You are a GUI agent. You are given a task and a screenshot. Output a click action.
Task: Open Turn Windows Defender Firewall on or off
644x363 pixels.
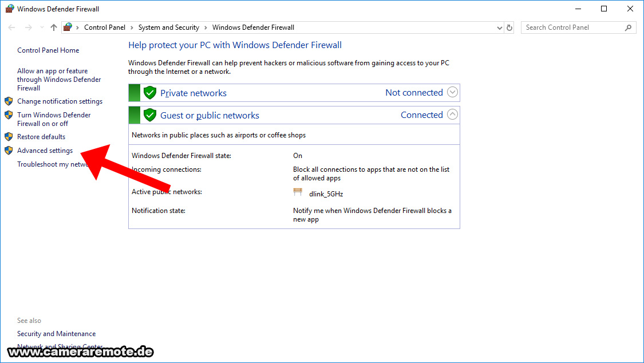54,119
